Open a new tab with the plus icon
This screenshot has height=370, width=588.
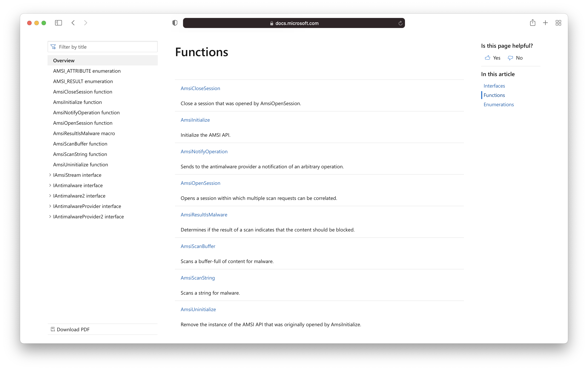coord(546,22)
